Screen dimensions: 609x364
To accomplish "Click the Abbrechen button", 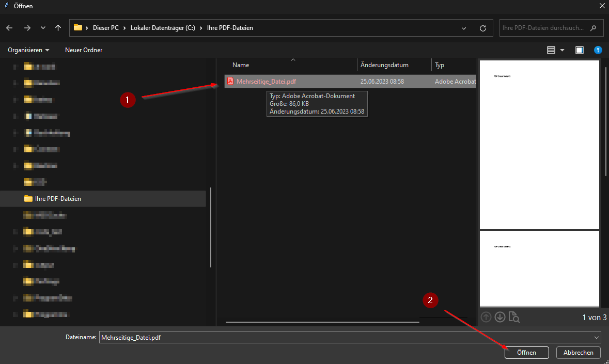I will 579,353.
